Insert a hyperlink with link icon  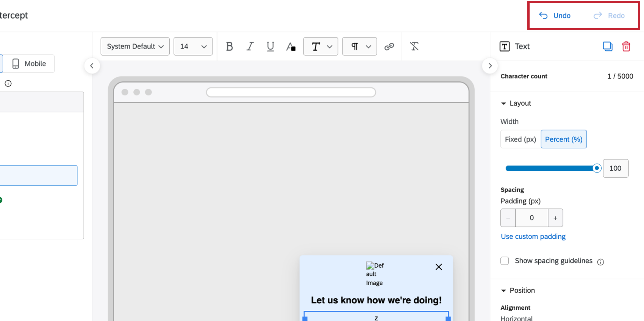tap(389, 47)
